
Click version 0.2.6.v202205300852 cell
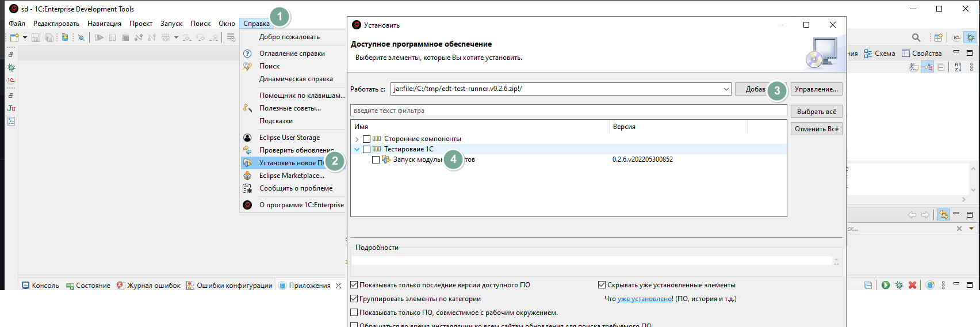coord(642,159)
